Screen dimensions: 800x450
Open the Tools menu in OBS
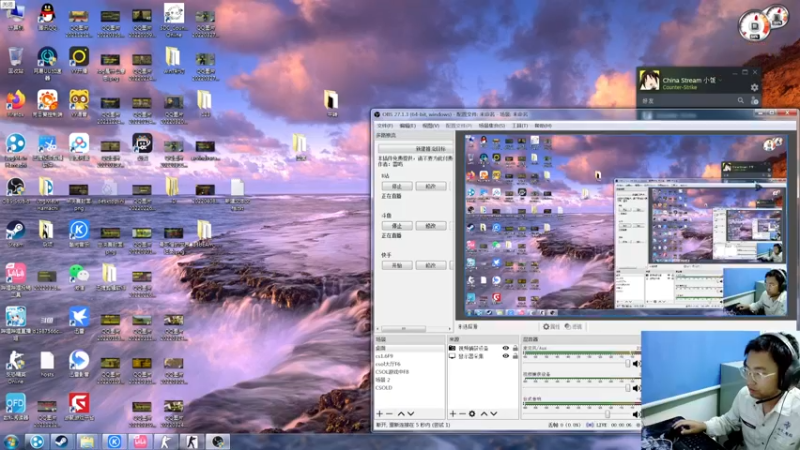pos(520,126)
